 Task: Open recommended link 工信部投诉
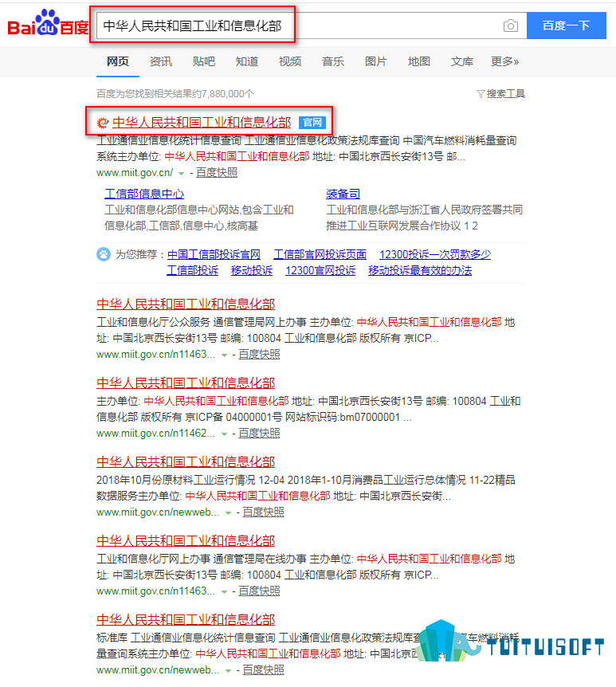click(x=192, y=270)
